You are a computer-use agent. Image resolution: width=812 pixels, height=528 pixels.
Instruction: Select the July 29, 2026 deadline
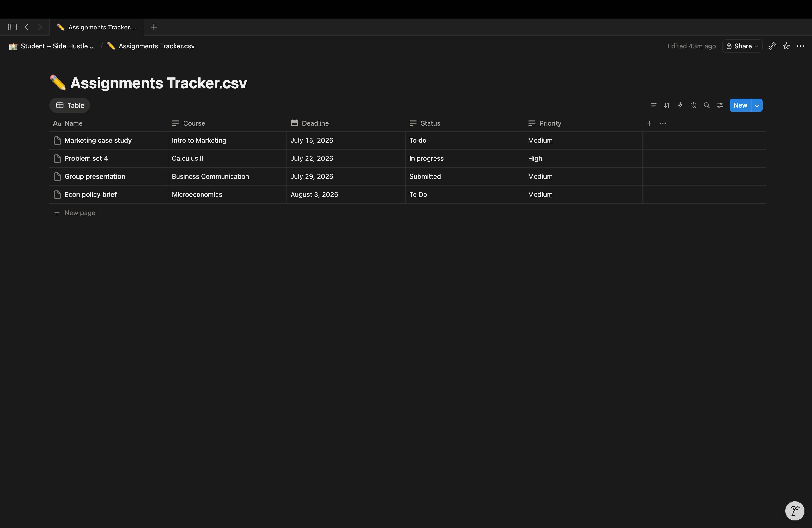346,177
